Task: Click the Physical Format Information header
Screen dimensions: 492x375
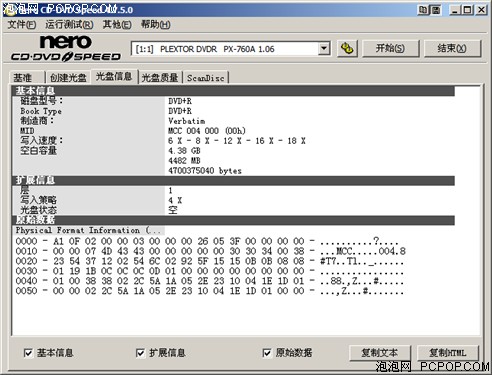Action: [88, 230]
